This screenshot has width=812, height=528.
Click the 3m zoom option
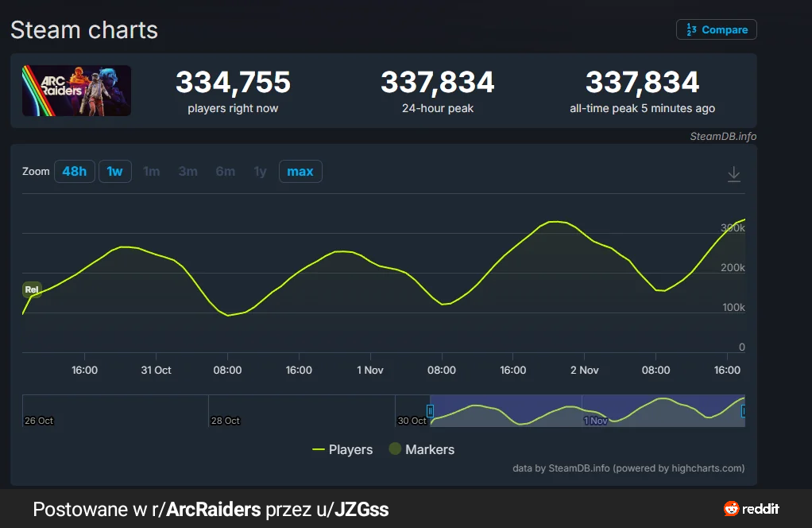tap(188, 172)
